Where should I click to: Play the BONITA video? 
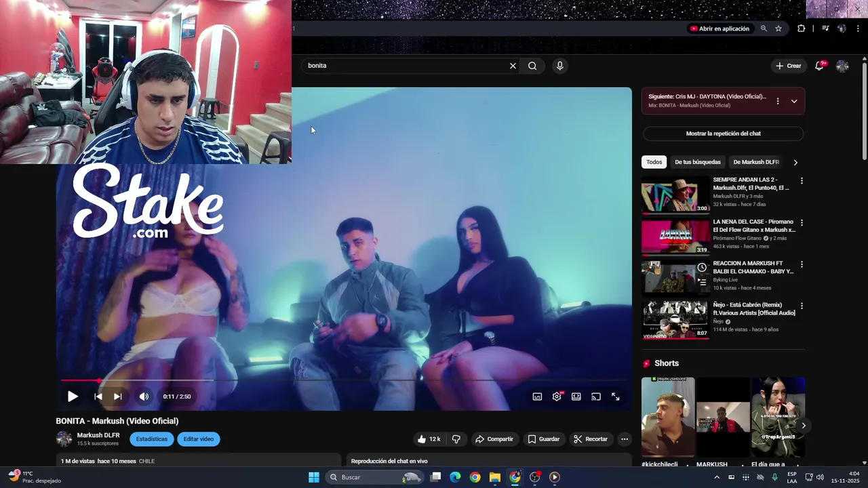(x=73, y=396)
